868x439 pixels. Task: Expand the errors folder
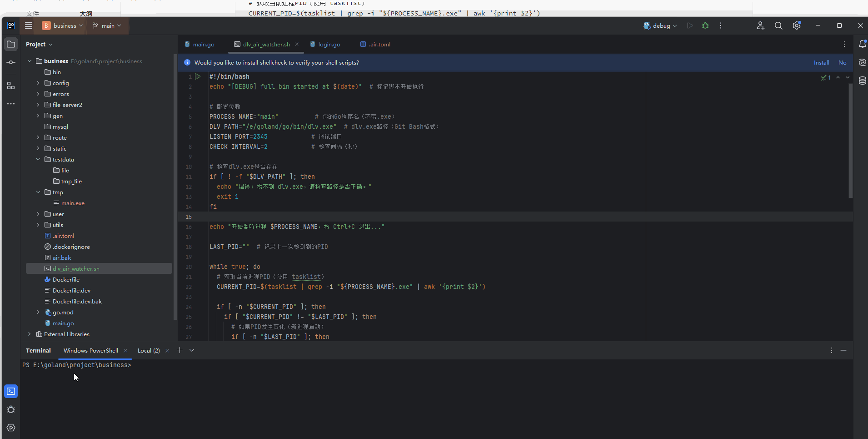tap(38, 94)
